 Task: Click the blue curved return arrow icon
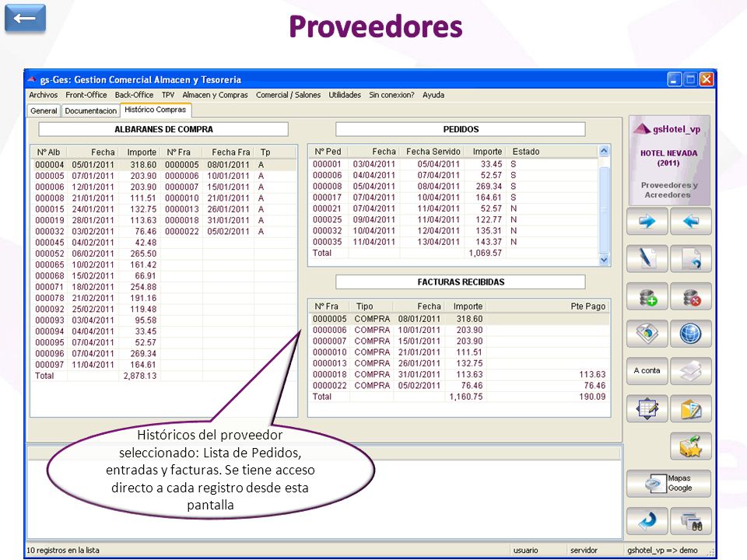[647, 521]
